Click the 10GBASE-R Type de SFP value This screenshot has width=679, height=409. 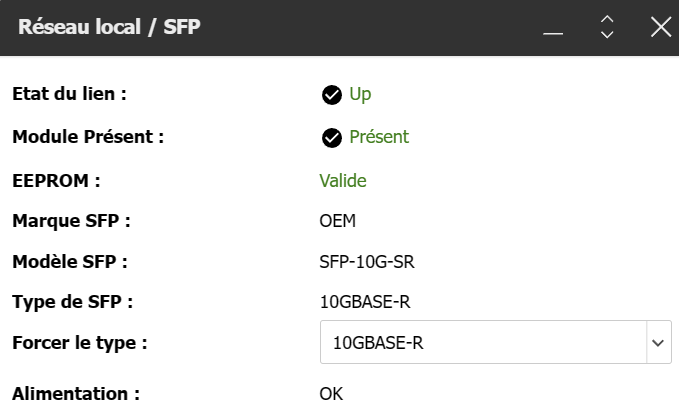tap(365, 302)
